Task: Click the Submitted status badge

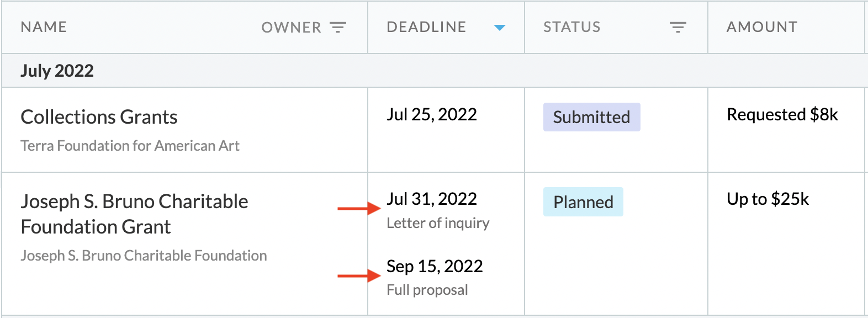Action: (591, 117)
